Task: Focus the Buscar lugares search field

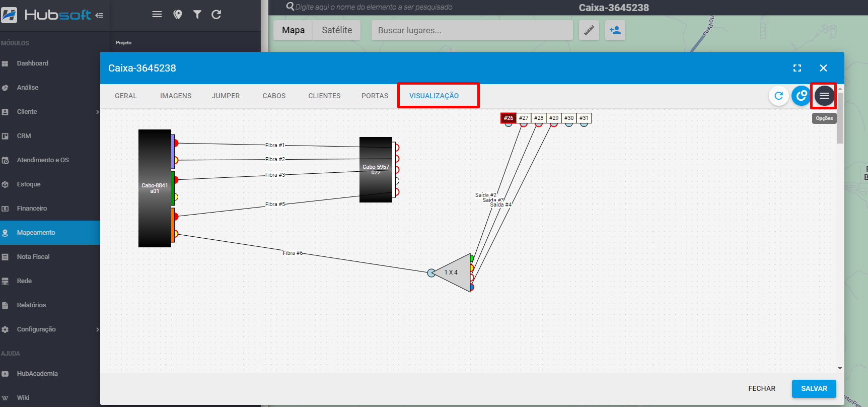Action: pos(472,30)
